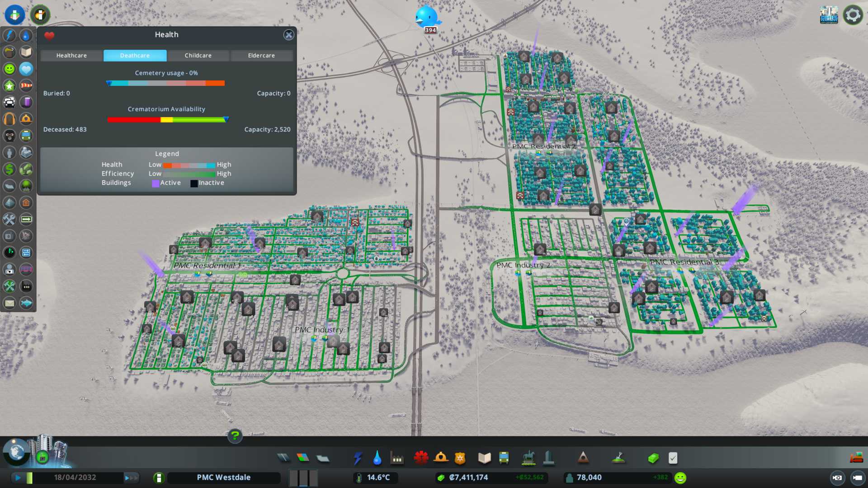This screenshot has width=868, height=488.
Task: Open the Traffic info view icon
Action: click(x=9, y=102)
